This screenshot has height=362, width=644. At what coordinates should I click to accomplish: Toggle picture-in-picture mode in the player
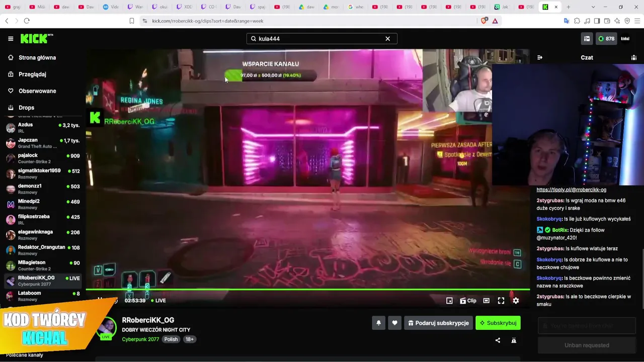[449, 301]
